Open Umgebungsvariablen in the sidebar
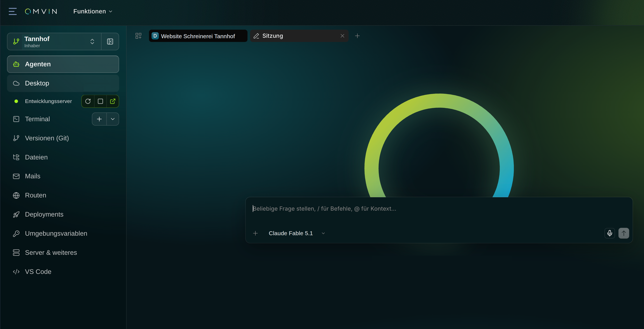 (63, 233)
